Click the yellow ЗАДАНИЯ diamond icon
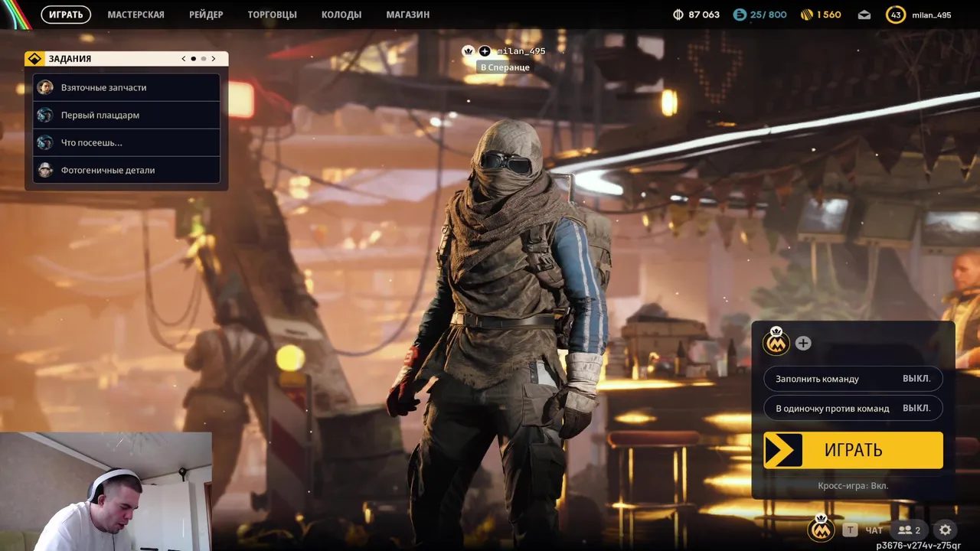This screenshot has width=980, height=551. [x=34, y=59]
